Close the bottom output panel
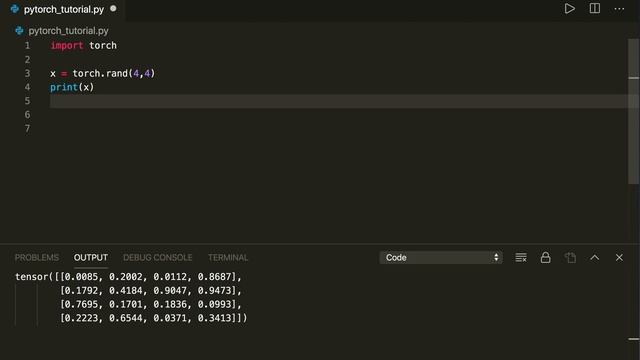Screen dimensions: 640x360 (x=619, y=258)
